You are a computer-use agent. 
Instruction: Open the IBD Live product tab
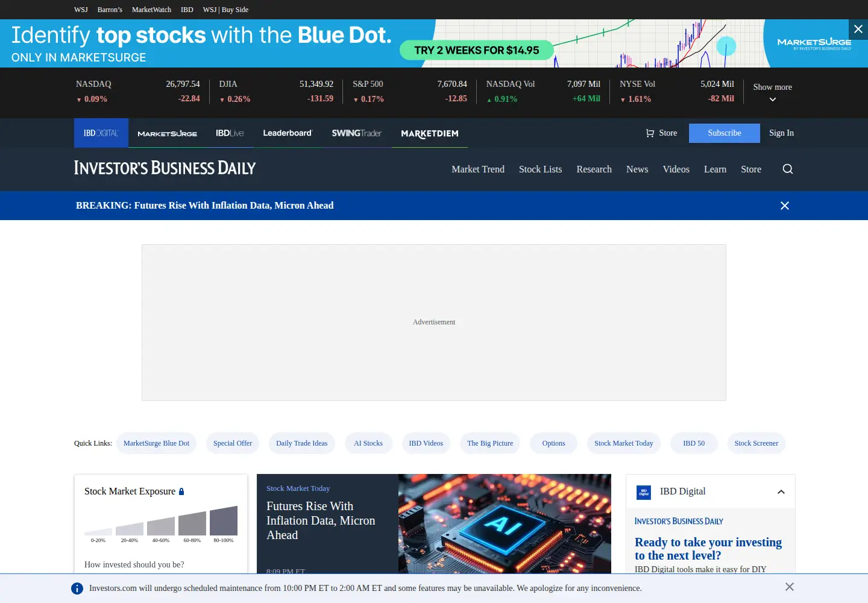point(230,133)
